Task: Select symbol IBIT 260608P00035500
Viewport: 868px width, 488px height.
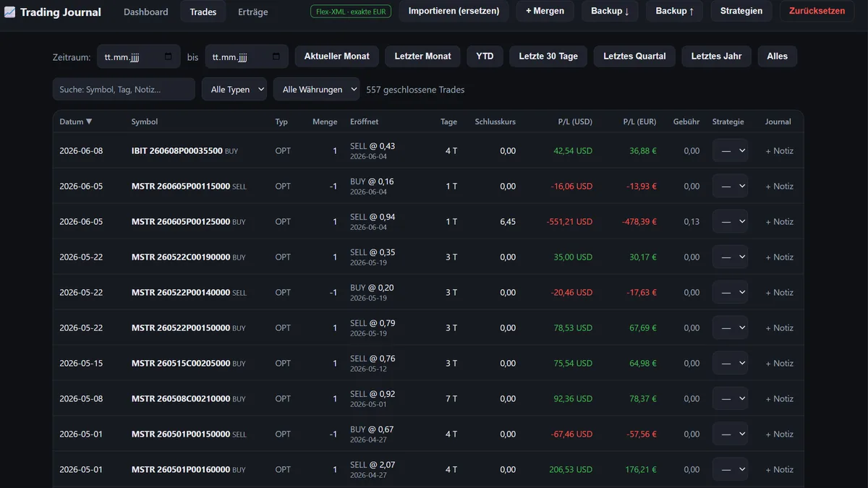Action: [177, 151]
